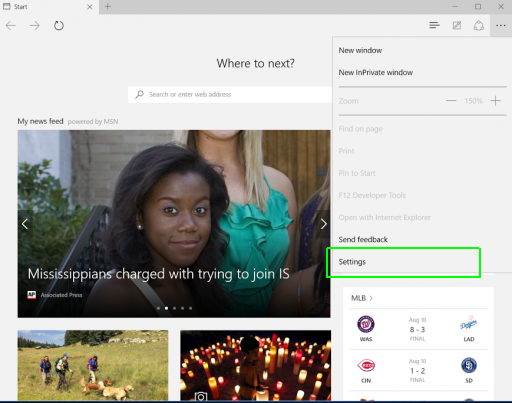Click the magnifier icon in search box
Viewport: 512px width, 403px height.
(139, 94)
